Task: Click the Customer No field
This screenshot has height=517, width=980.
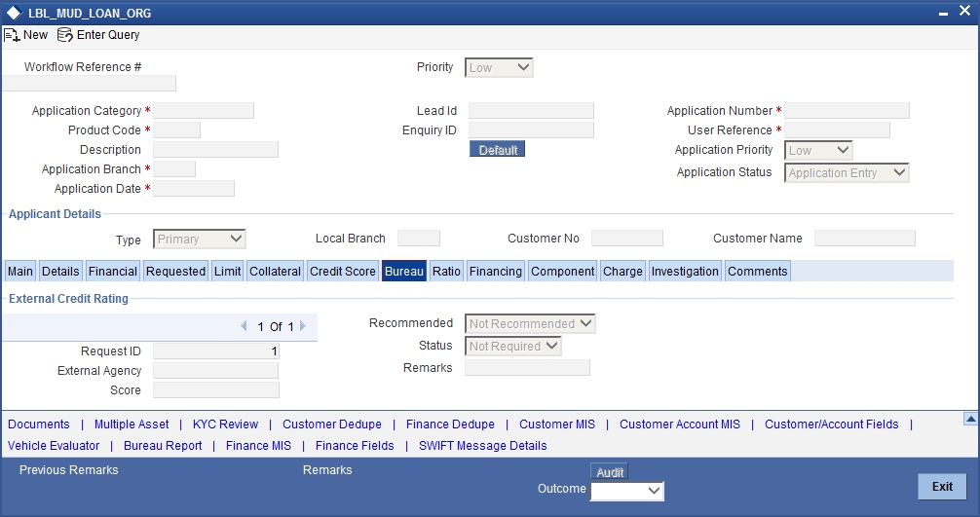Action: (627, 238)
